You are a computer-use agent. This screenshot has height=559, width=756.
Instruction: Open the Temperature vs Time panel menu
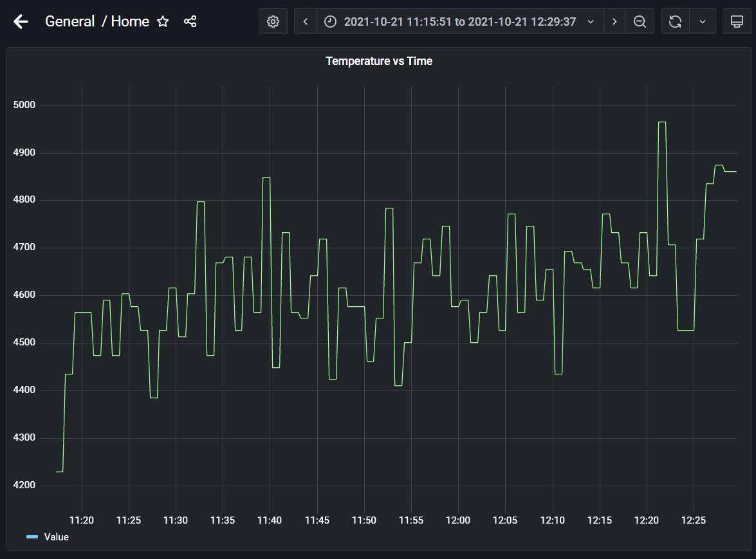(378, 60)
